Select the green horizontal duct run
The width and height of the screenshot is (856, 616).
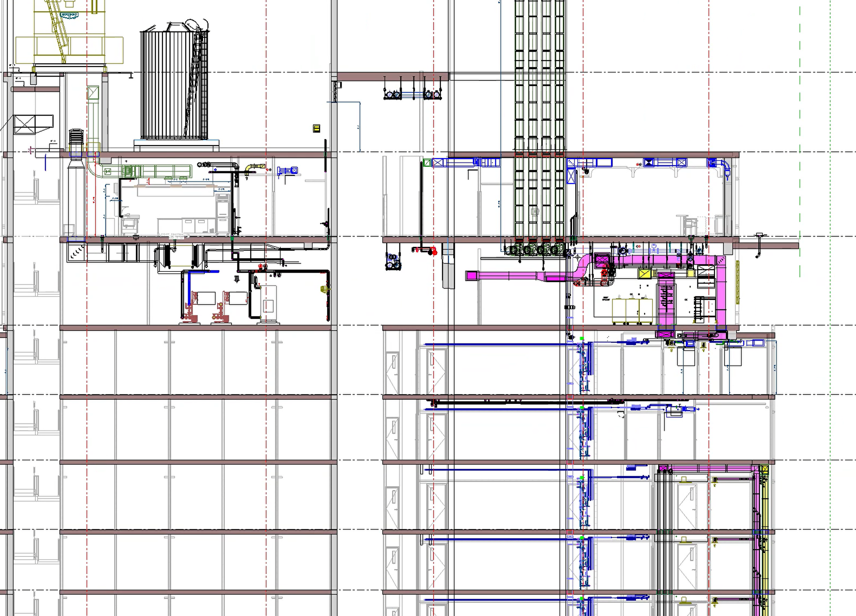162,171
